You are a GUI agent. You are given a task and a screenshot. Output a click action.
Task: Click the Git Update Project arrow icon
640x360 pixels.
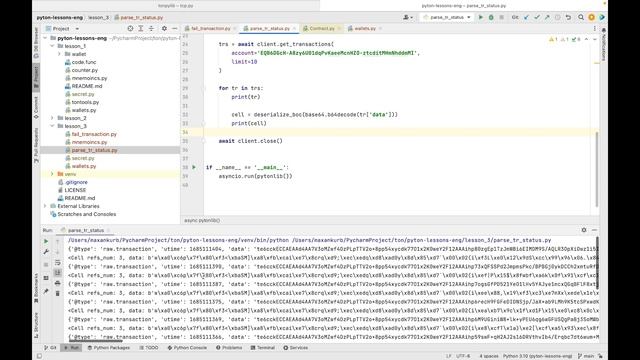527,17
